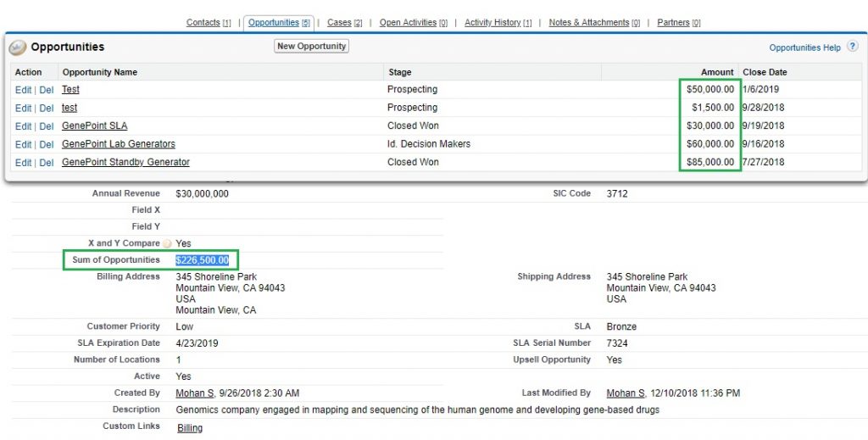The image size is (868, 440).
Task: Edit the Test opportunity dated 1/6/2019
Action: pyautogui.click(x=23, y=90)
